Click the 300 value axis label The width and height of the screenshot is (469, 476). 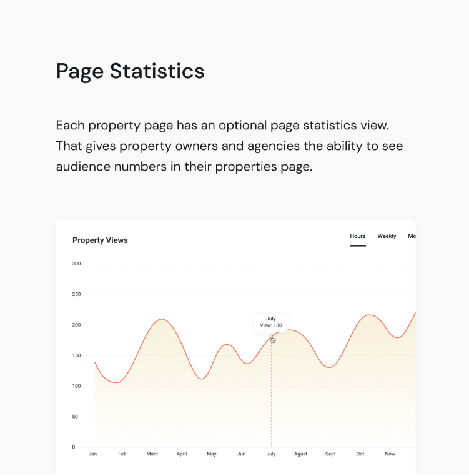[x=76, y=264]
